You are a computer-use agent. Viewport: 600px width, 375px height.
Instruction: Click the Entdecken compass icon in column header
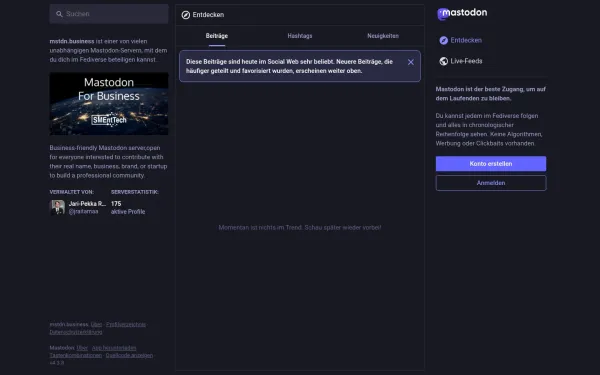click(x=186, y=15)
